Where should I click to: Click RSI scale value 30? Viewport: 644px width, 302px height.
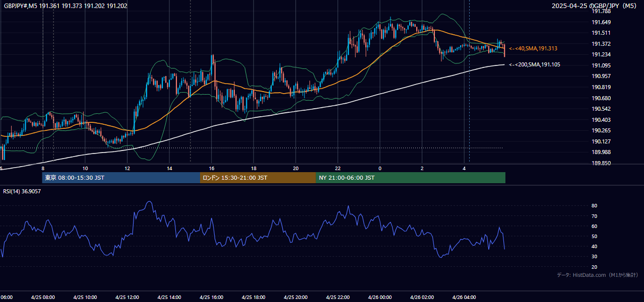click(x=595, y=257)
